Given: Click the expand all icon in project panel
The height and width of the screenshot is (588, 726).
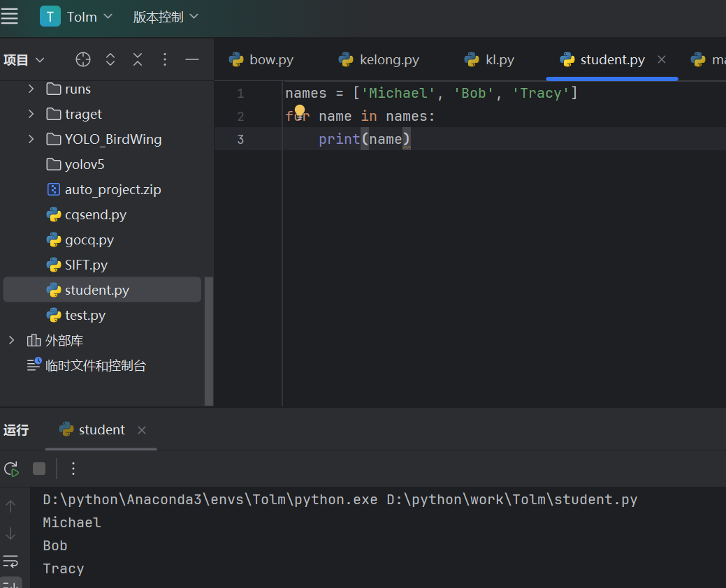Looking at the screenshot, I should click(110, 59).
